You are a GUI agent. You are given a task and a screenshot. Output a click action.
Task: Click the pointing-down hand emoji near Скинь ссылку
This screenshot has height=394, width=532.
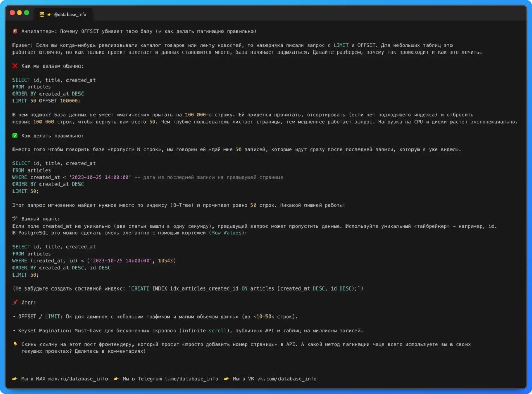pyautogui.click(x=15, y=344)
